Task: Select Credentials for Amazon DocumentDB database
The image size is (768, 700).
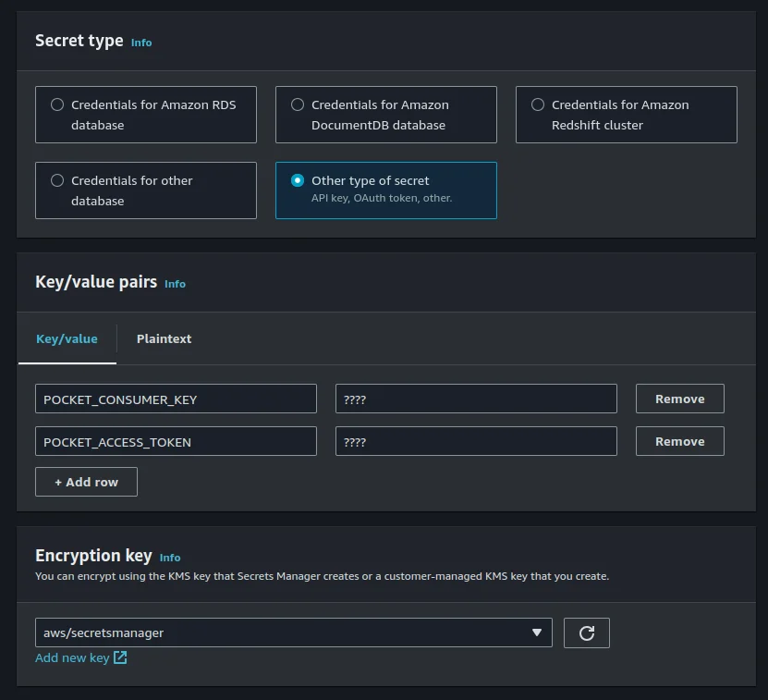Action: tap(298, 105)
